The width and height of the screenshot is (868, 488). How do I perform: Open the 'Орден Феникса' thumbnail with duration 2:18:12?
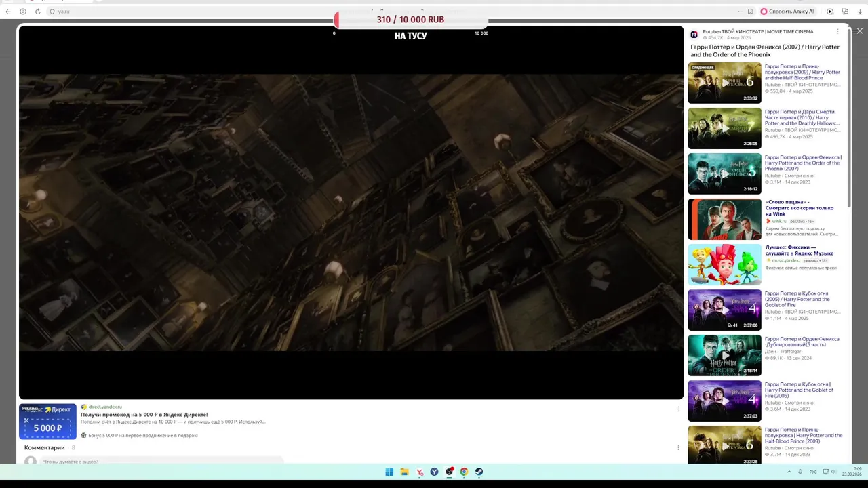click(x=725, y=174)
